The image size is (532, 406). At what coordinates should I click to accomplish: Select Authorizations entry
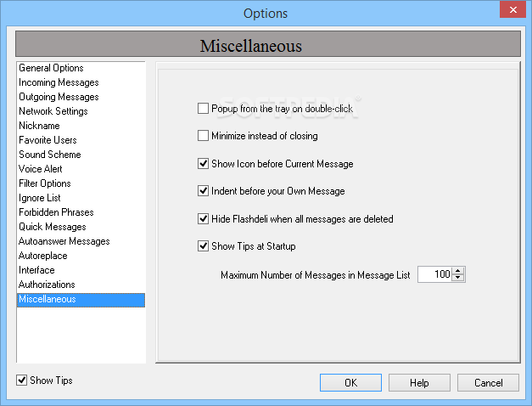(x=81, y=285)
